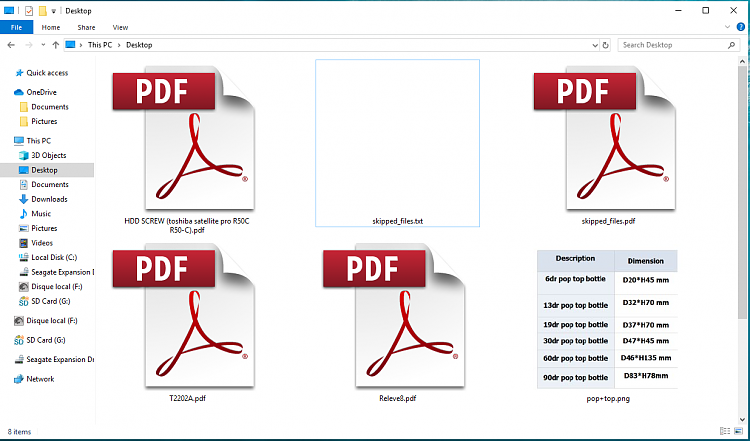Open the recent locations dropdown arrow
750x441 pixels.
43,45
